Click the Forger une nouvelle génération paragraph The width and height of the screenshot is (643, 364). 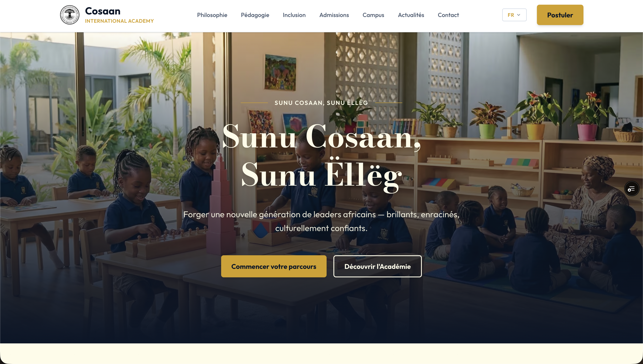coord(321,221)
